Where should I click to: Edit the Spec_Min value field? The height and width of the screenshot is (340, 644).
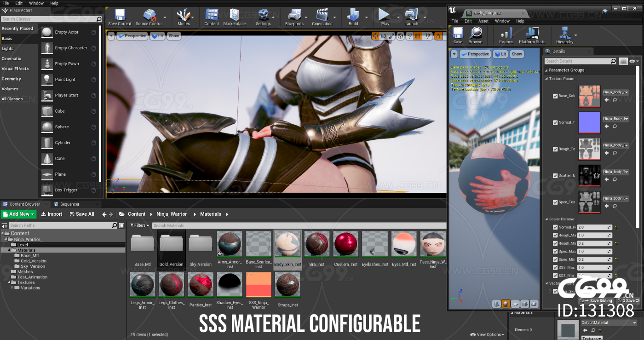(x=595, y=259)
